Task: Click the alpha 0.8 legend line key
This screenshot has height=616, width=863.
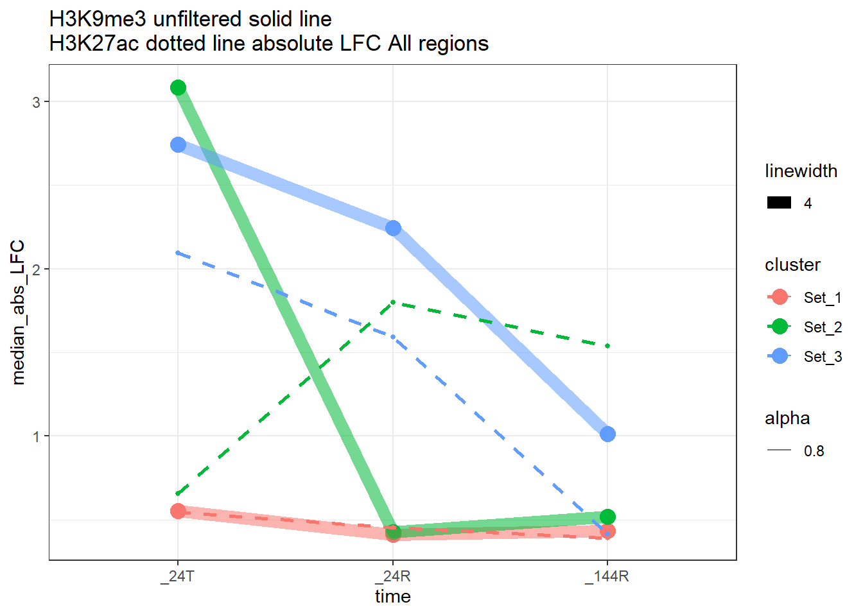Action: (779, 451)
